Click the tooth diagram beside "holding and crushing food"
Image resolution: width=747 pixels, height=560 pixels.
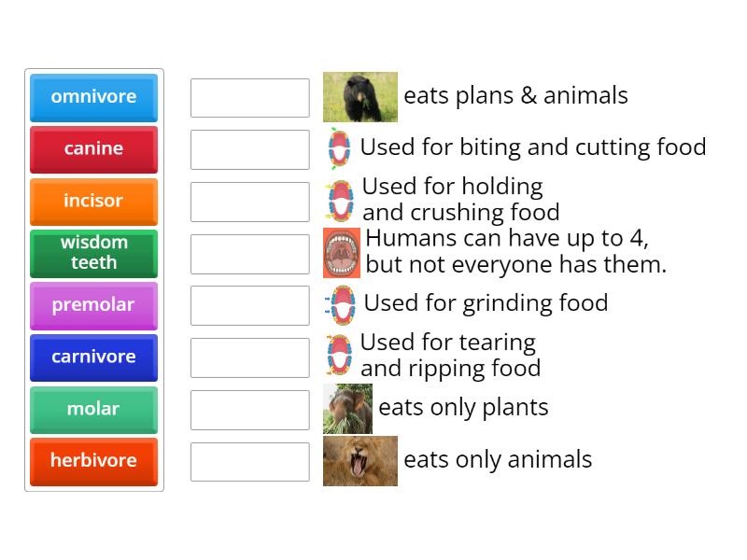(x=340, y=200)
